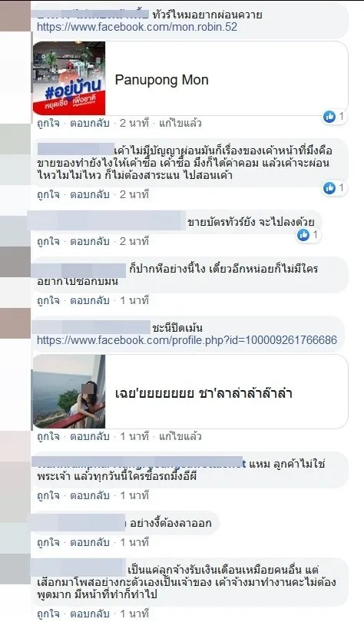This screenshot has width=364, height=622.
Task: Click ตอบกลับ under เป็นแค่ลูกจ้างรับเงินเดือน comment
Action: pos(90,614)
